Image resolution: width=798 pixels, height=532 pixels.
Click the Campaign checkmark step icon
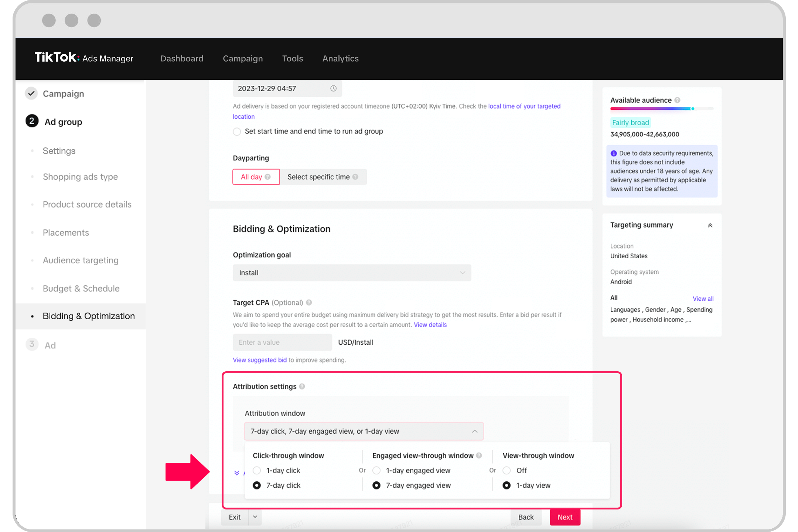[31, 93]
